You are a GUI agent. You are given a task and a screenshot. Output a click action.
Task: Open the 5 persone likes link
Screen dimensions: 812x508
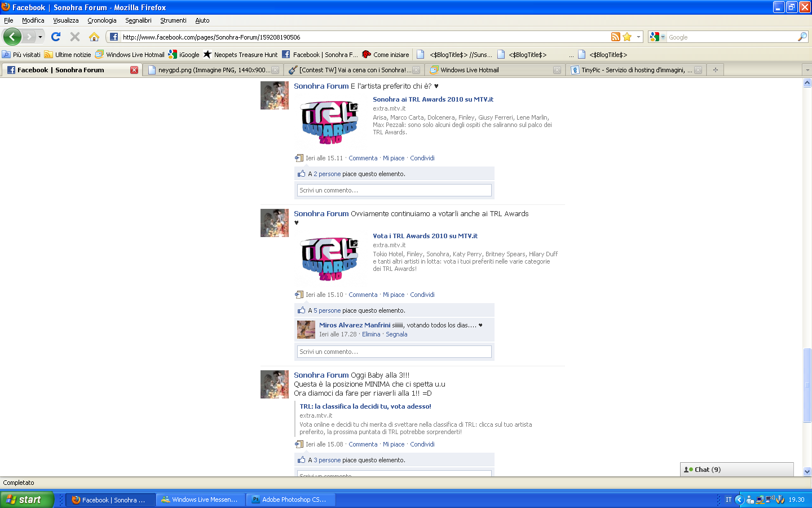tap(327, 310)
